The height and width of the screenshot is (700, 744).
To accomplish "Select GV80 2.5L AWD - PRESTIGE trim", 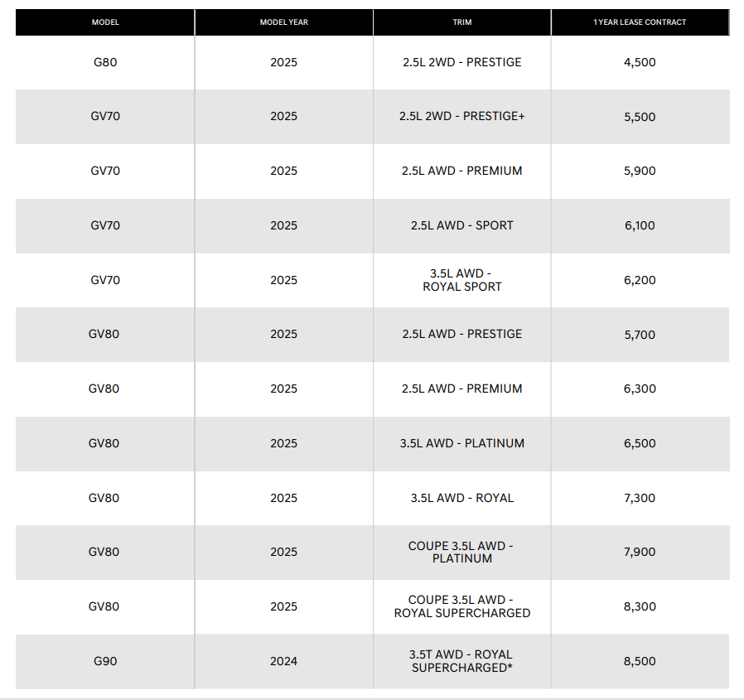I will pyautogui.click(x=462, y=334).
